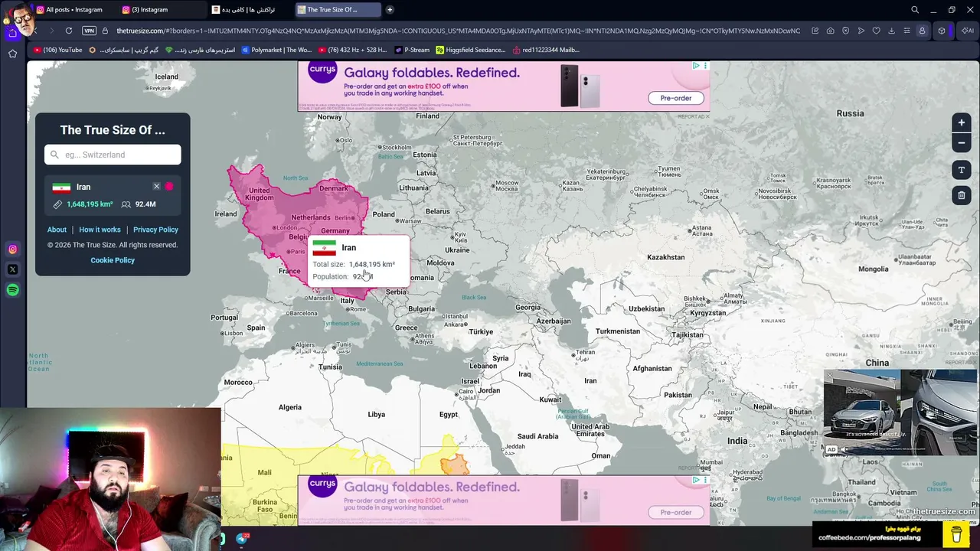Click "The True Size Of ..." panel heading
Screen dimensions: 980x551
(113, 130)
